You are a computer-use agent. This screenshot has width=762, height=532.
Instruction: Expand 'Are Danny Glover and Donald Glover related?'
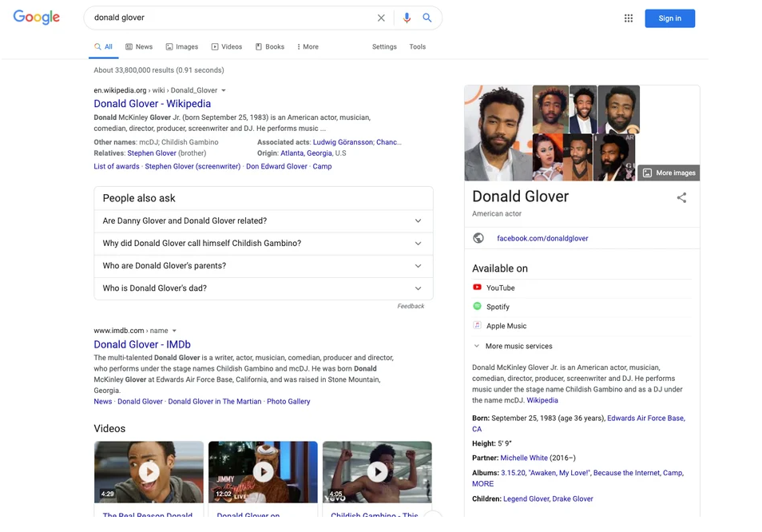[264, 221]
